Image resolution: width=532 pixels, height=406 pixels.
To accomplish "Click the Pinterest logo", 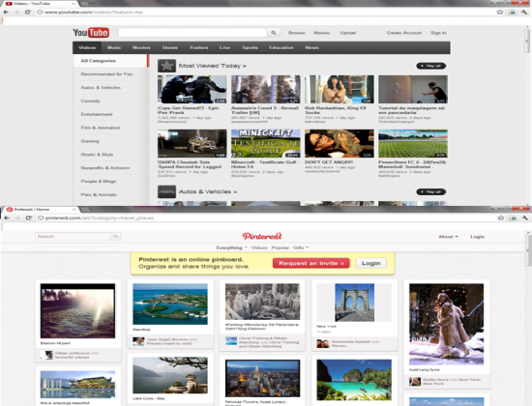I will coord(262,236).
